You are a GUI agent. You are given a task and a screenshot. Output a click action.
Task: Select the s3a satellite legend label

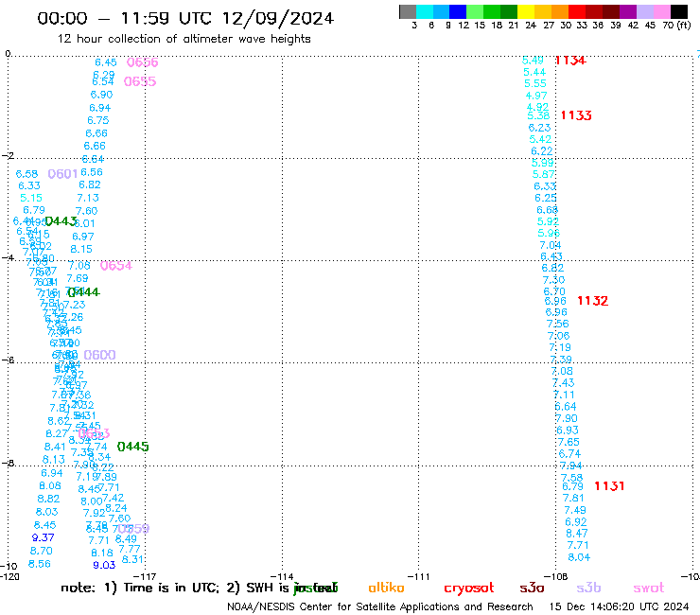(x=533, y=589)
